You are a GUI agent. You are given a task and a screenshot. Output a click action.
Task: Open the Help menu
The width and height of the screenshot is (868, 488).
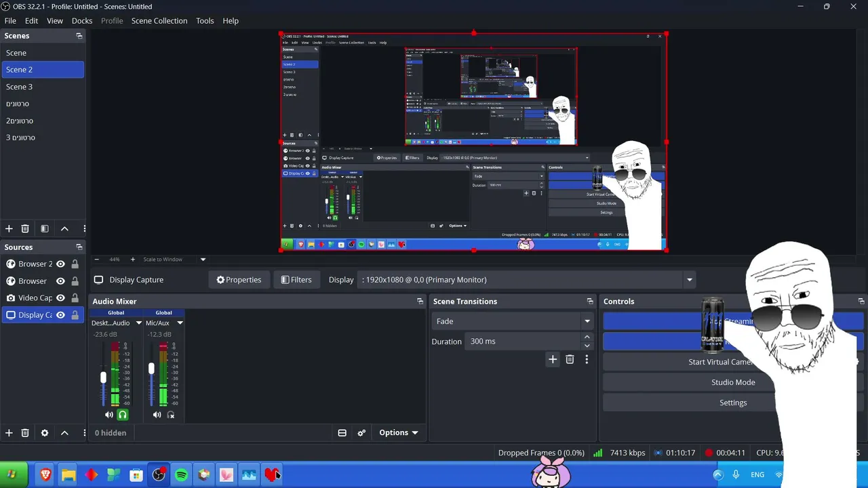(x=231, y=21)
